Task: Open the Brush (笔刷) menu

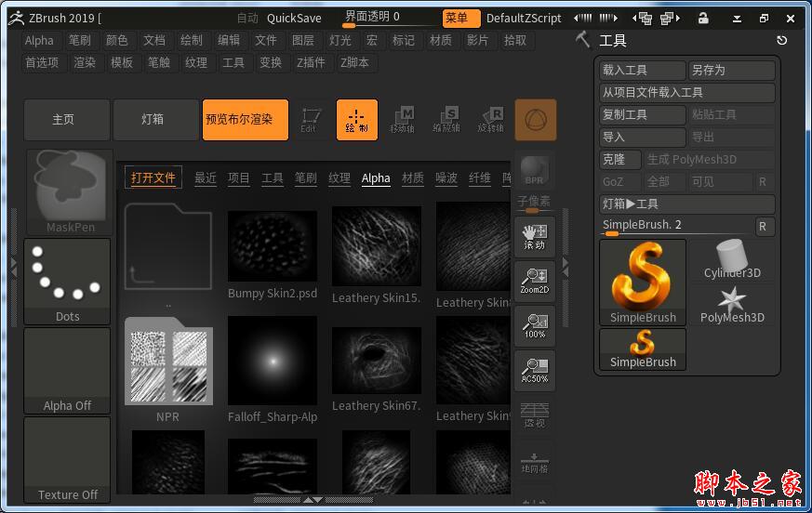Action: (x=80, y=40)
